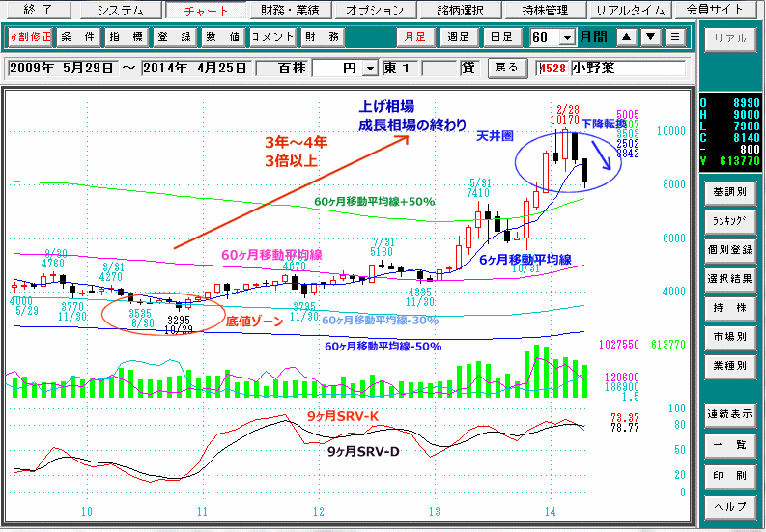
Task: Click the down triangle arrow button
Action: [x=651, y=37]
